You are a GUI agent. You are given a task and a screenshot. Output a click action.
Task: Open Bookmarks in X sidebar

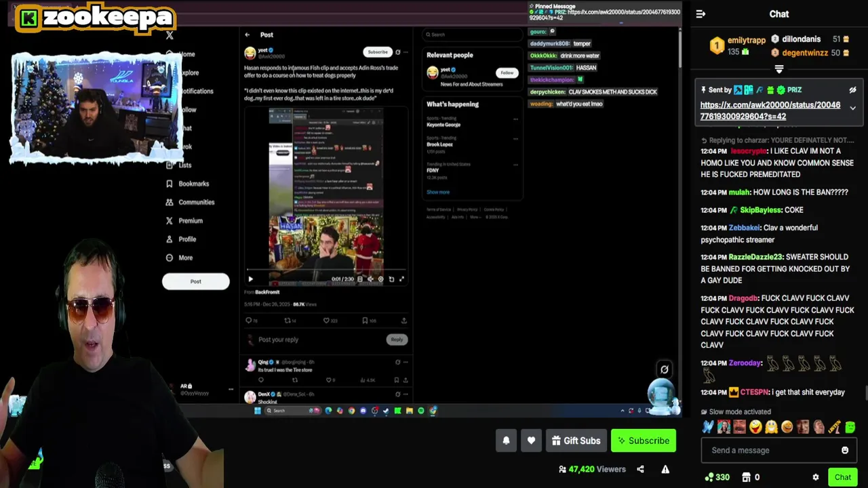click(187, 184)
